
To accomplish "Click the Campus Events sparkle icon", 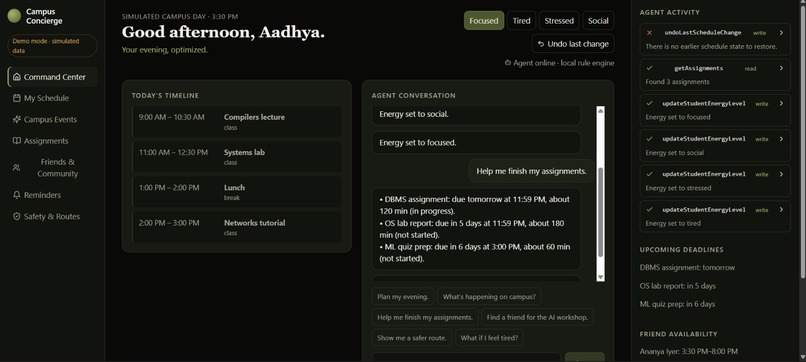I will pyautogui.click(x=17, y=119).
